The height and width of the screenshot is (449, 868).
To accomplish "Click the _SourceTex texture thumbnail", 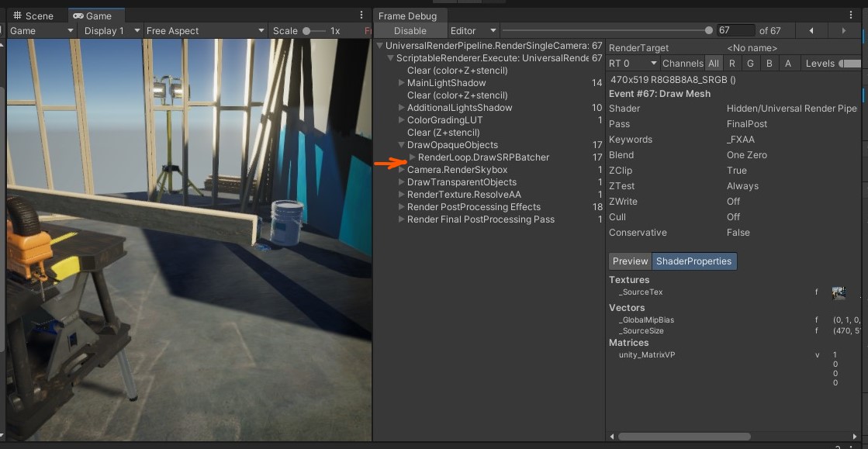I will [839, 292].
